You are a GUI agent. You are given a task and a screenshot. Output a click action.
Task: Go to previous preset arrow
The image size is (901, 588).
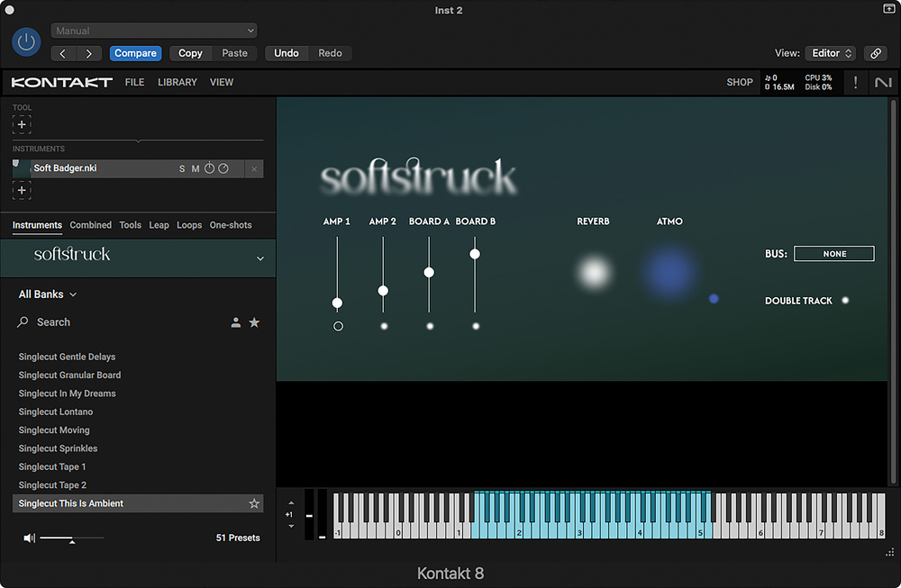64,53
